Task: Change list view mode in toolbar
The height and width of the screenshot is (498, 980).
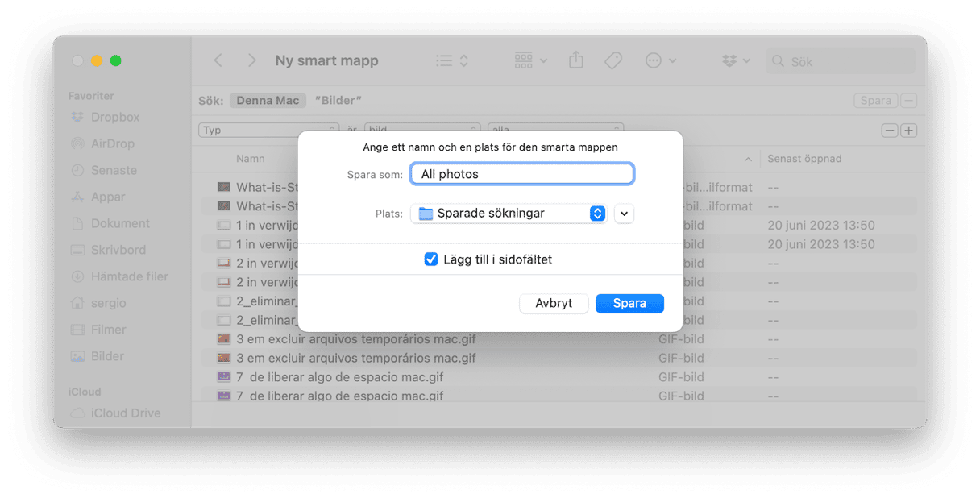Action: click(452, 60)
